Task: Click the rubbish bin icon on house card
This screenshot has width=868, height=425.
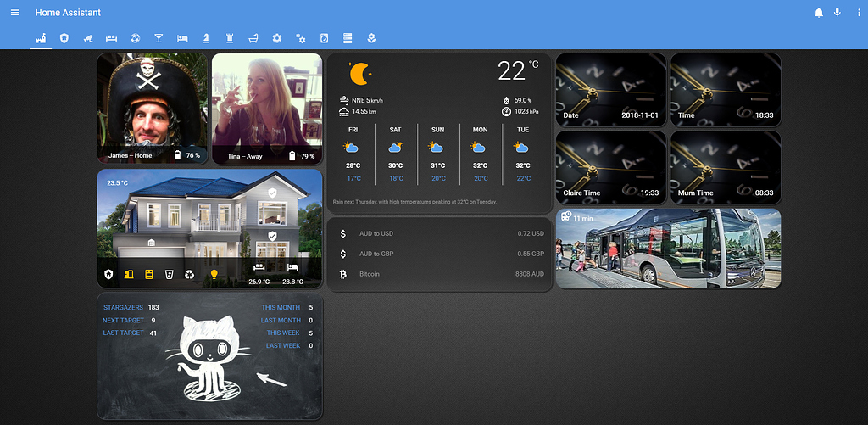Action: [x=170, y=274]
